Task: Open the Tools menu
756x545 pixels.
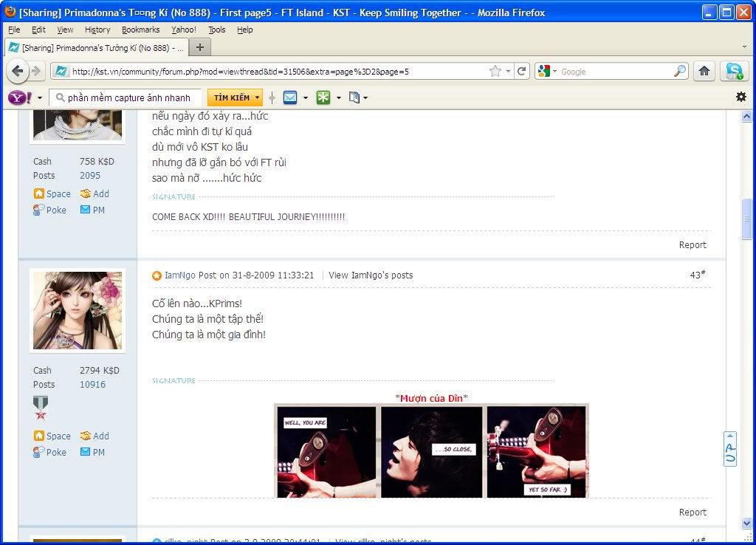Action: click(x=216, y=30)
